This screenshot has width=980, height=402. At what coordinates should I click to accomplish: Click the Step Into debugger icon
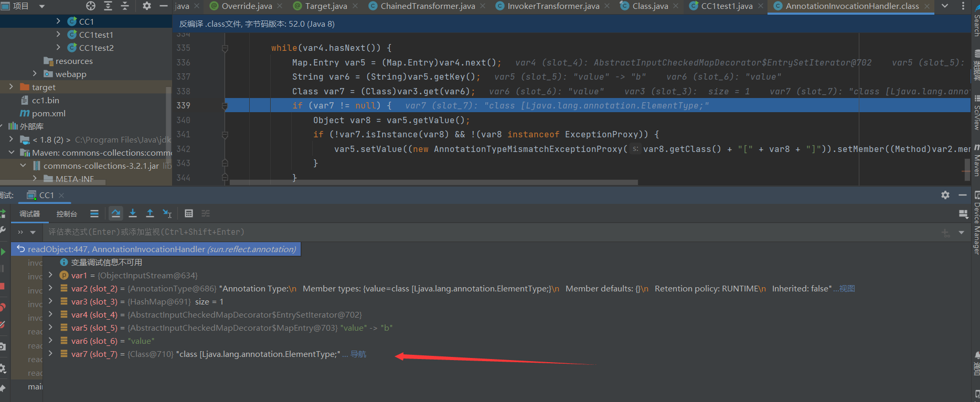coord(133,213)
